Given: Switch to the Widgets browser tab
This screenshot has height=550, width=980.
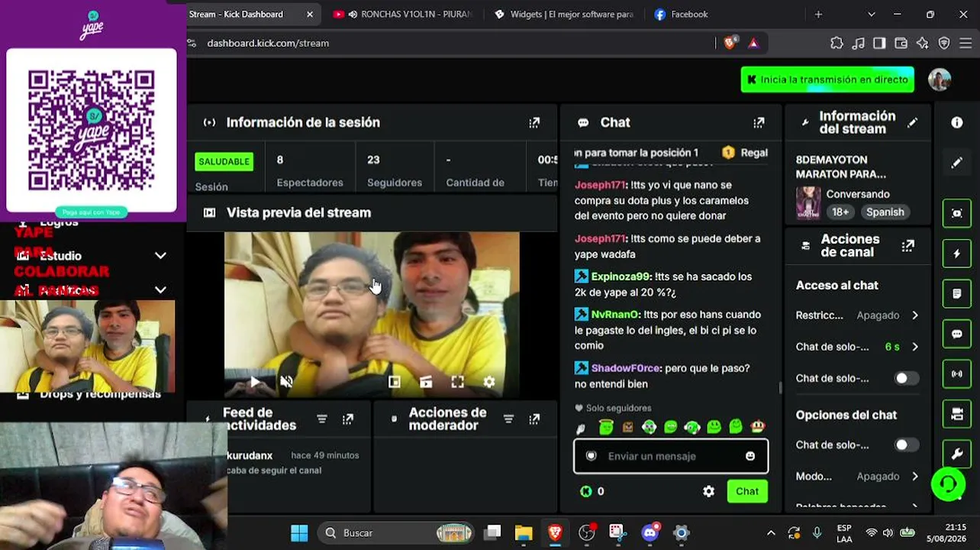Looking at the screenshot, I should coord(565,14).
